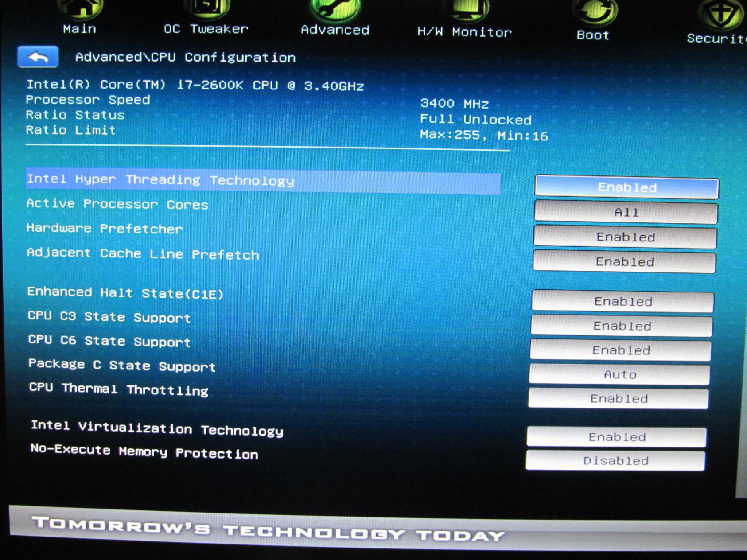
Task: Select CPU Thermal Throttling label
Action: click(119, 389)
